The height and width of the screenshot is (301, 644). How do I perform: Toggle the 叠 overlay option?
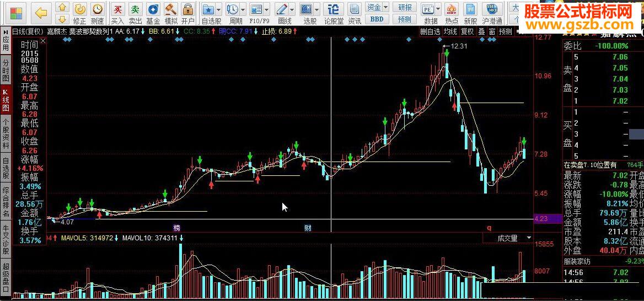[x=481, y=31]
